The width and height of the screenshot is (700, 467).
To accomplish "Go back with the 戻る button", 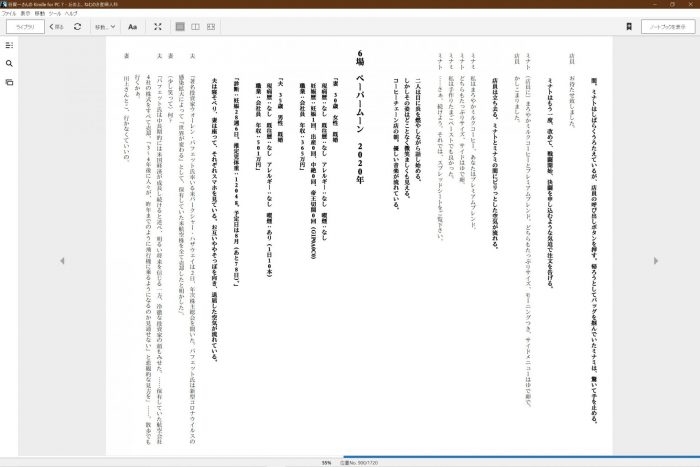I will tap(57, 27).
